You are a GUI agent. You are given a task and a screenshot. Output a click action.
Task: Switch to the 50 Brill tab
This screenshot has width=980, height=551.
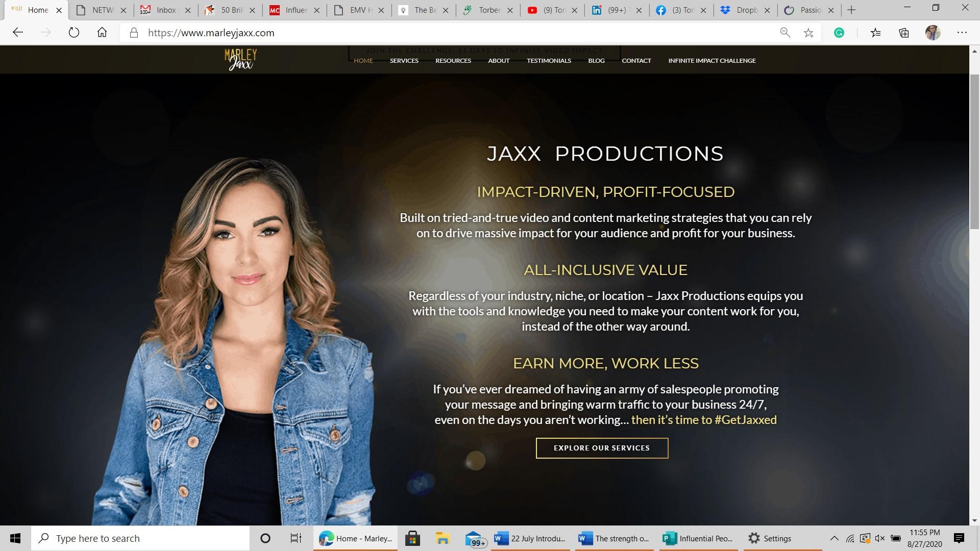click(230, 10)
